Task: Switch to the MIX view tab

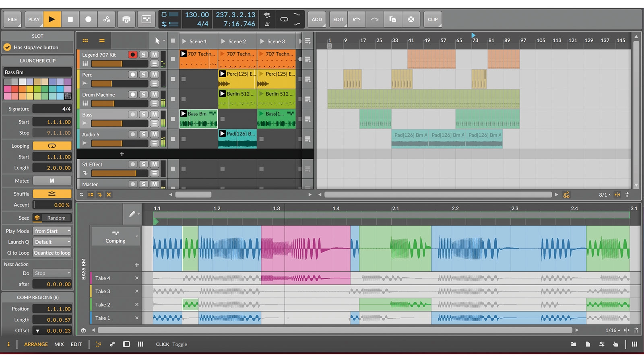Action: tap(59, 344)
